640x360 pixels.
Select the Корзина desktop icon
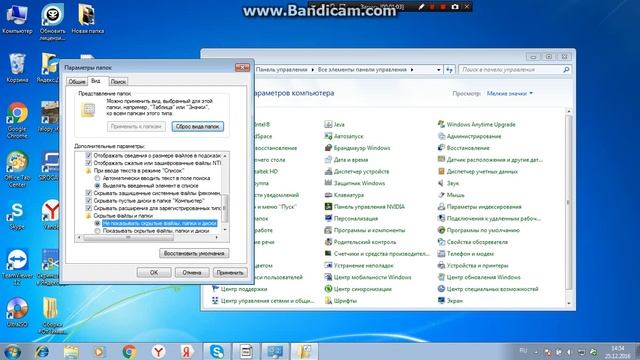[17, 68]
